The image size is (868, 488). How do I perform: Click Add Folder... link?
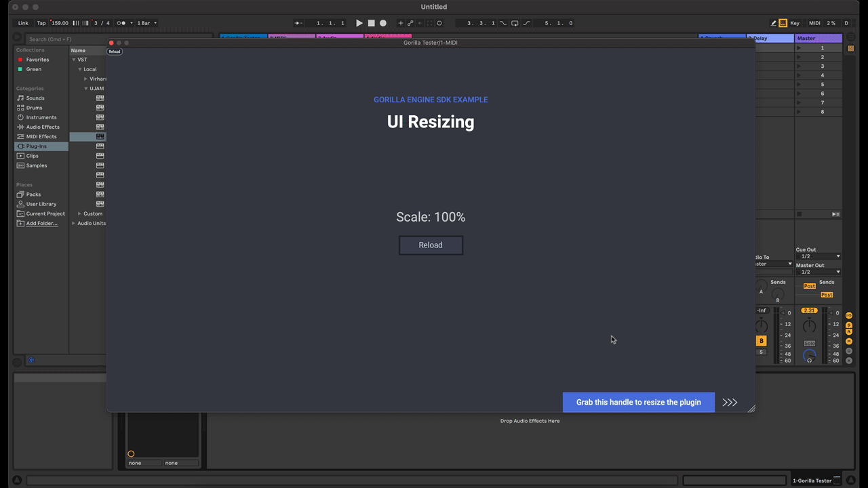[x=42, y=223]
